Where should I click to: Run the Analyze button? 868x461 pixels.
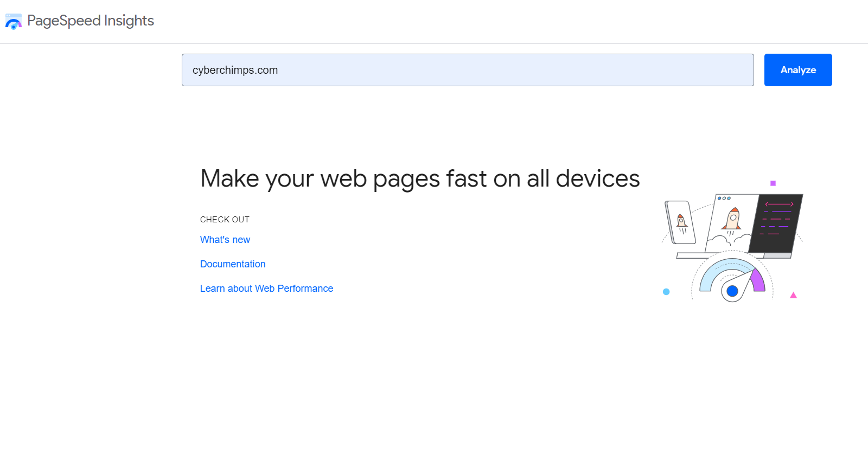[798, 70]
